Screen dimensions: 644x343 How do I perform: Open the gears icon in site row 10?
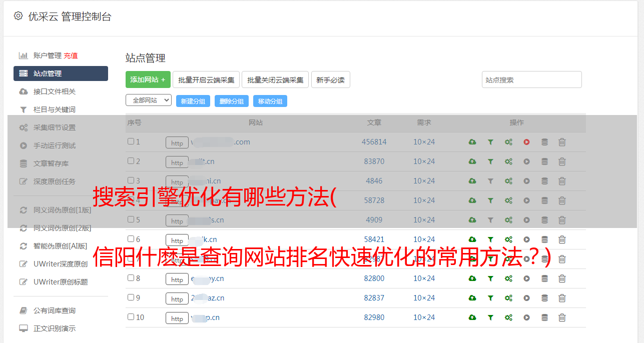(x=508, y=317)
